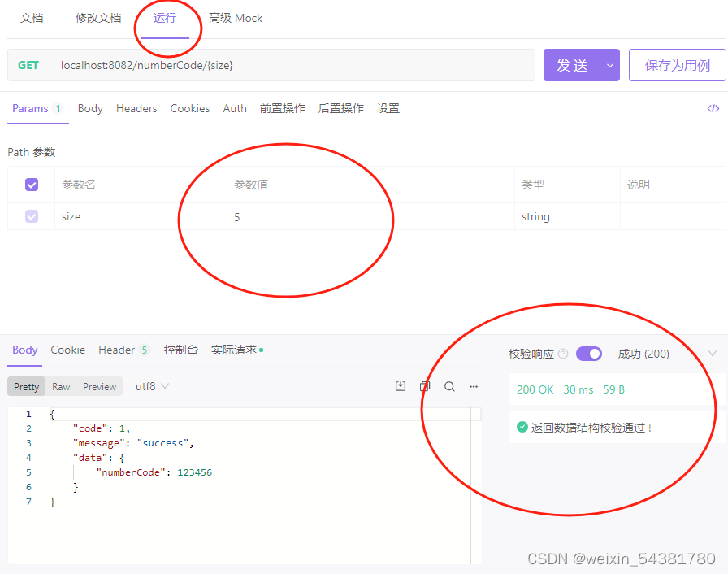Open the utf8 encoding dropdown
728x574 pixels.
click(151, 386)
